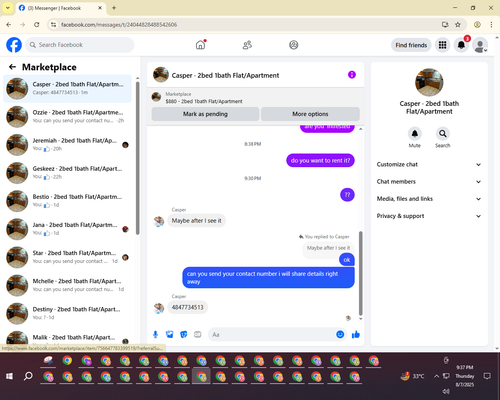Open Windows Start menu
500x400 pixels.
pos(9,376)
